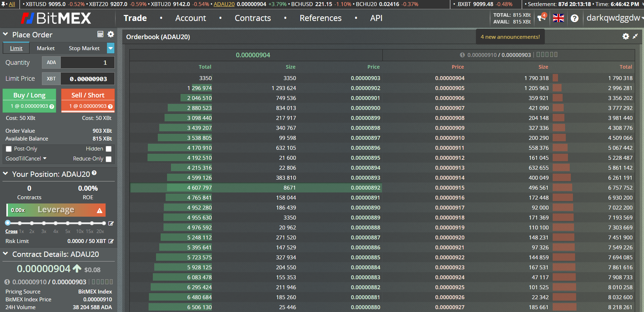Click the Quantity input field

pos(87,62)
